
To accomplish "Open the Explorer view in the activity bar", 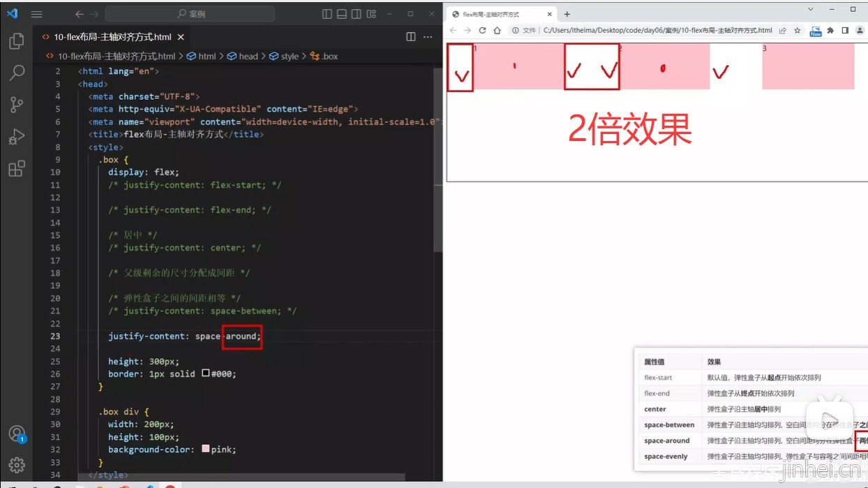I will pos(17,42).
